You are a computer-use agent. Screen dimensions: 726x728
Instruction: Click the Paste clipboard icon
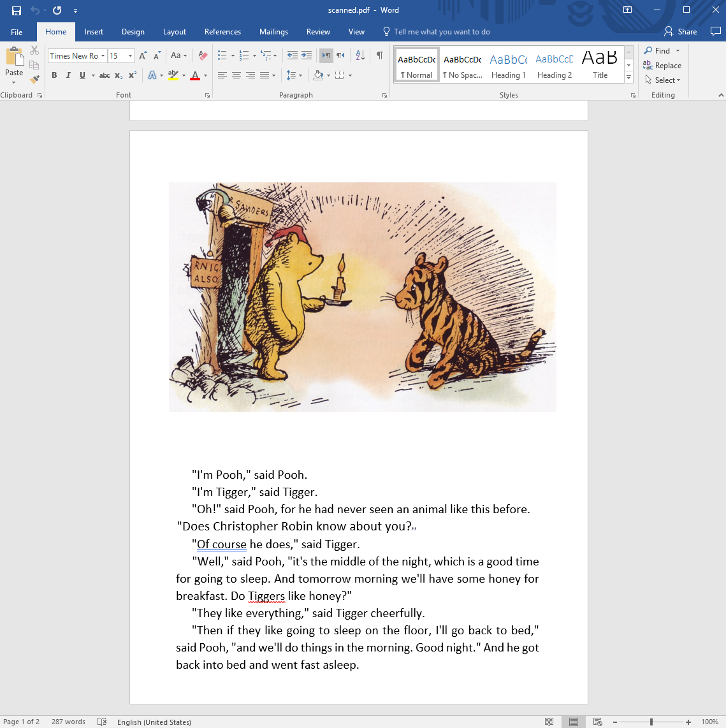15,57
